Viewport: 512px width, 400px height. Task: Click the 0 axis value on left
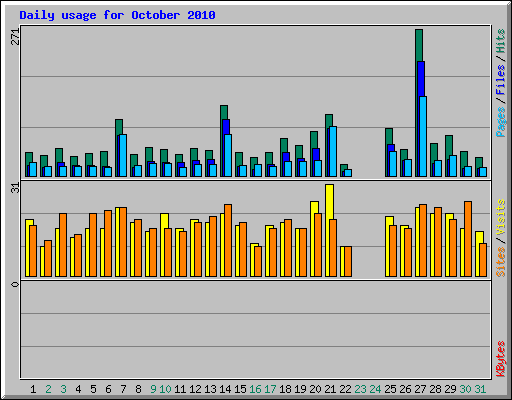tap(16, 284)
